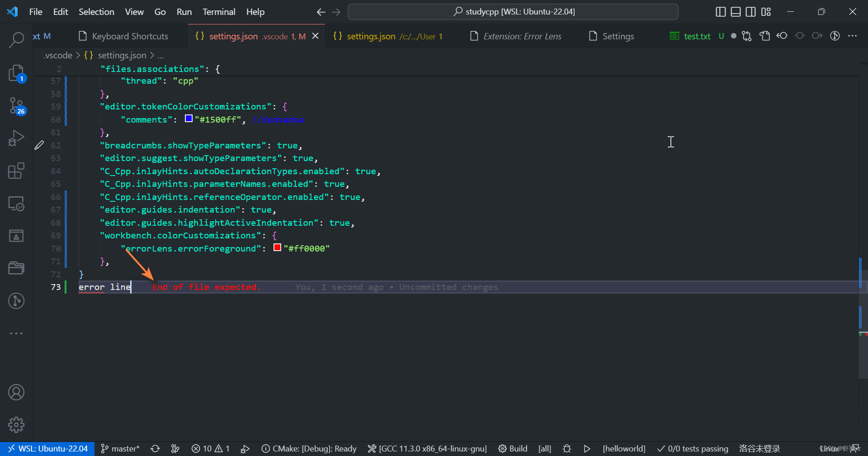Open the Source Control view with 26 changes

[x=16, y=106]
